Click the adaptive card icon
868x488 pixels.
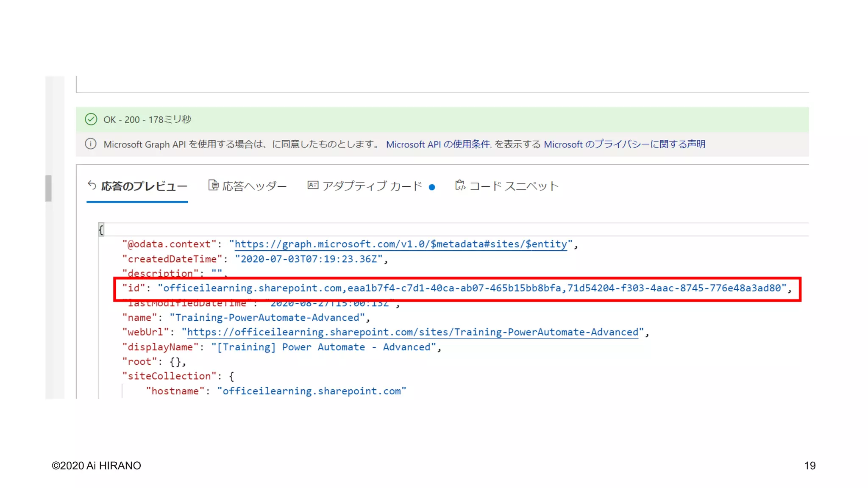[x=313, y=186]
